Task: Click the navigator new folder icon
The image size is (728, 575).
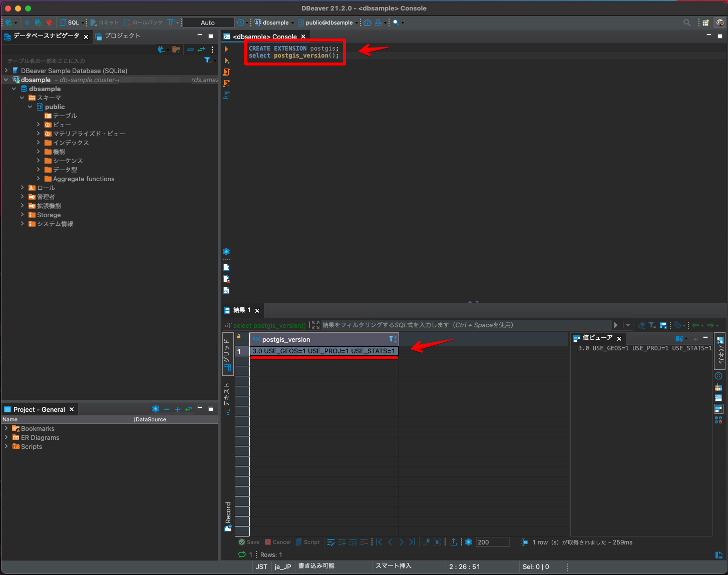Action: [x=176, y=50]
